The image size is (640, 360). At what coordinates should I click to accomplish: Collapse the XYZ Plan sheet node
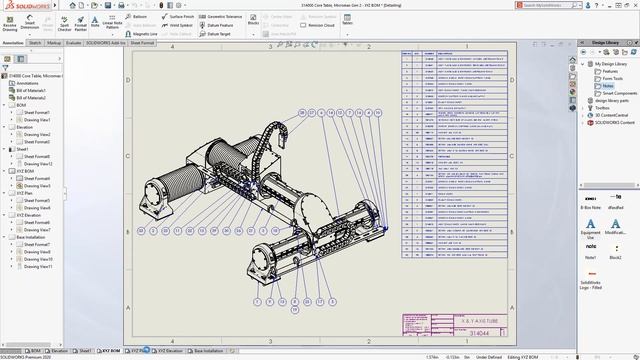tap(4, 193)
